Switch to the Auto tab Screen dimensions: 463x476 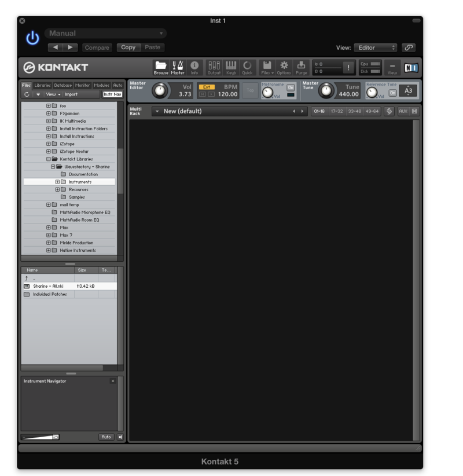pos(117,85)
